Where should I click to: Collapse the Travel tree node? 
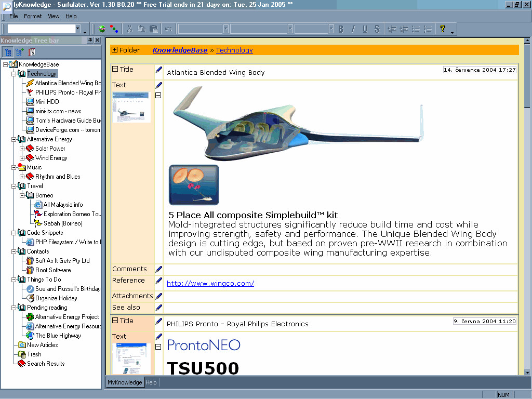point(14,186)
